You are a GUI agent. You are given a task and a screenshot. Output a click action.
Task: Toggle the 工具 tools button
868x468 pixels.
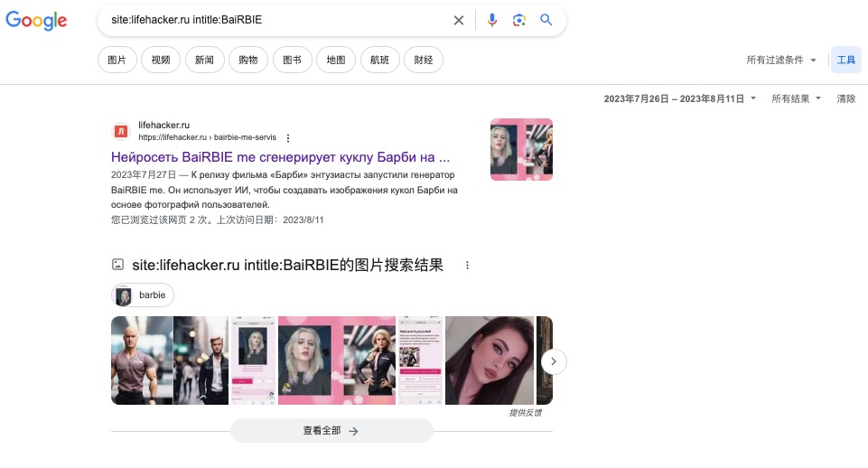point(845,60)
